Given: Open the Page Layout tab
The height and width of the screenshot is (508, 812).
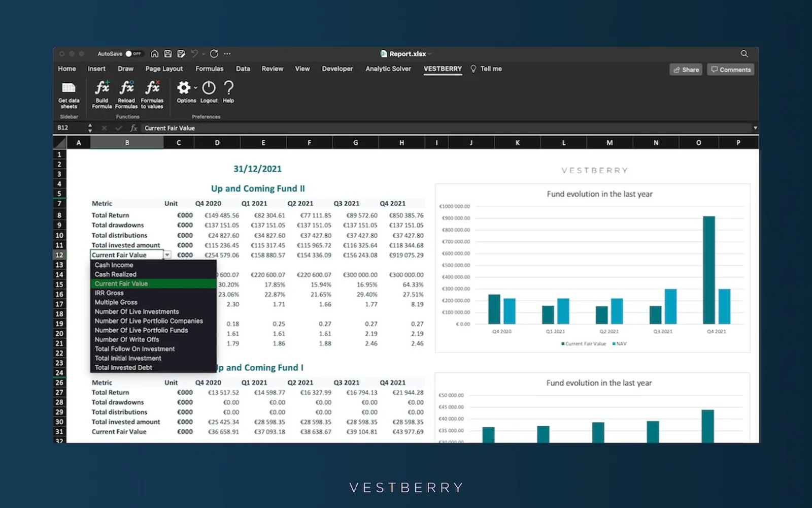Looking at the screenshot, I should (x=164, y=69).
